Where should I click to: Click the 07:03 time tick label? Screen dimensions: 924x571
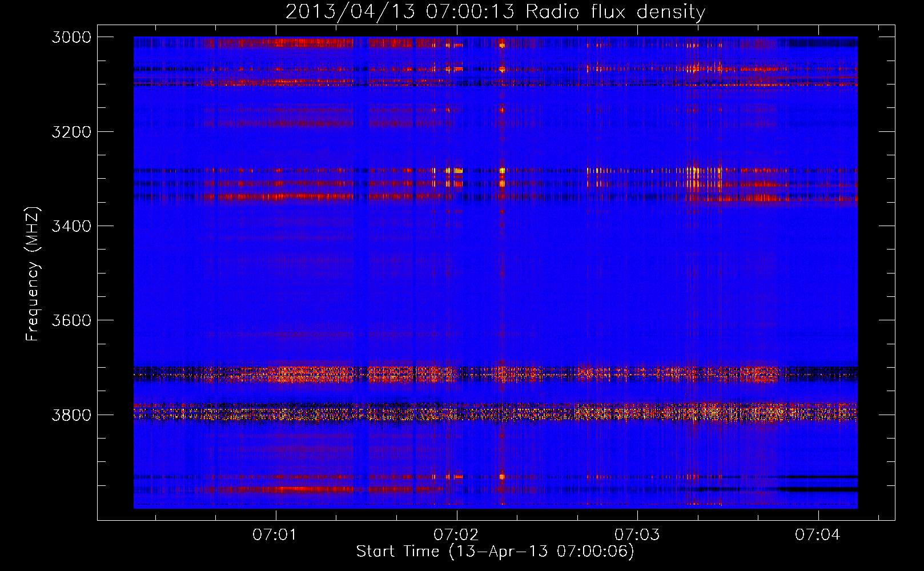(x=637, y=534)
